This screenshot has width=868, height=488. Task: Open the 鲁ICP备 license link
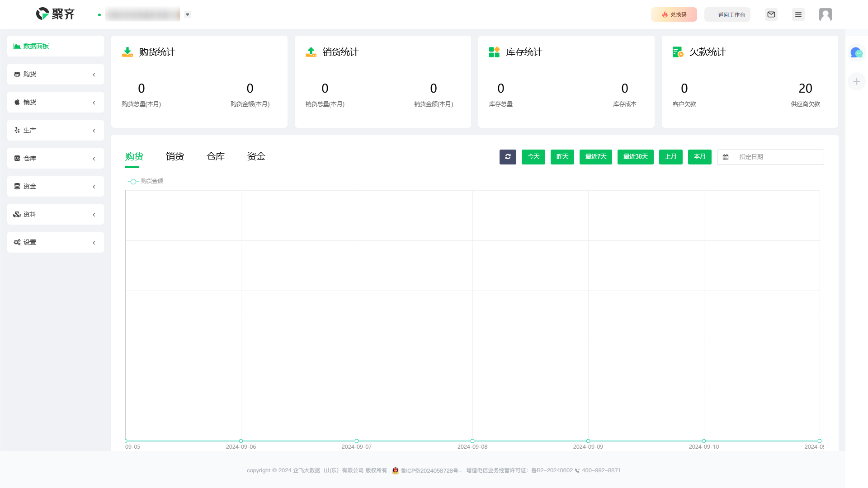pyautogui.click(x=431, y=471)
